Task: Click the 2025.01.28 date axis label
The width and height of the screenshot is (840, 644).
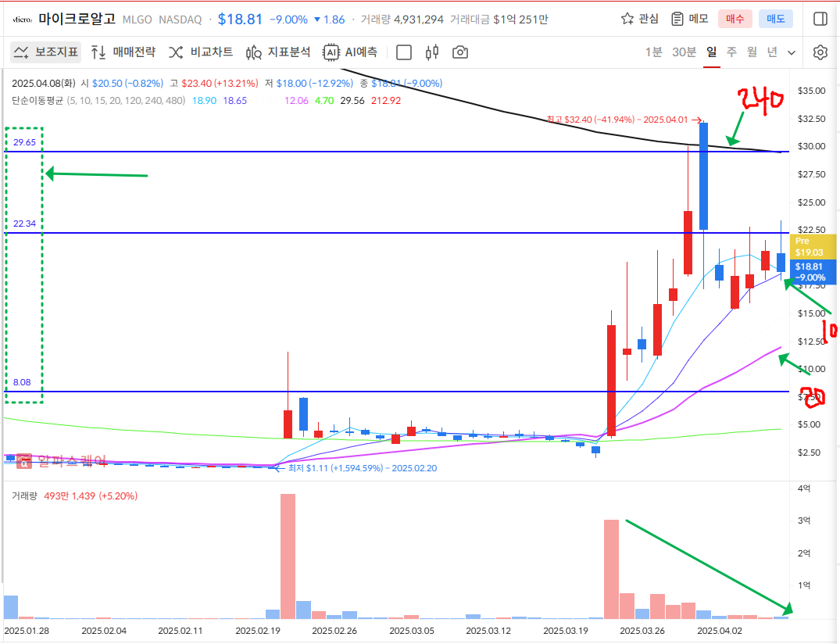Action: coord(27,631)
